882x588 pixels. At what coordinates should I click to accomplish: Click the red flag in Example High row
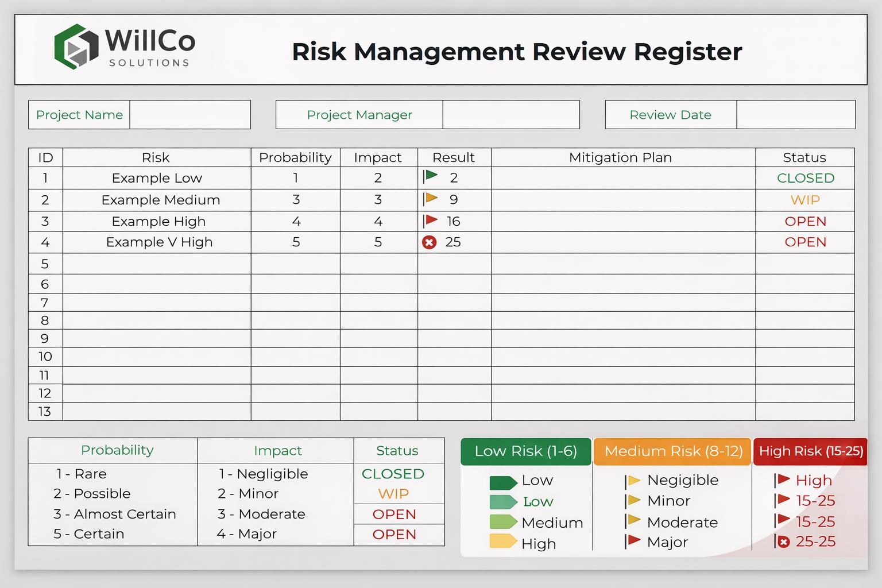pyautogui.click(x=430, y=220)
